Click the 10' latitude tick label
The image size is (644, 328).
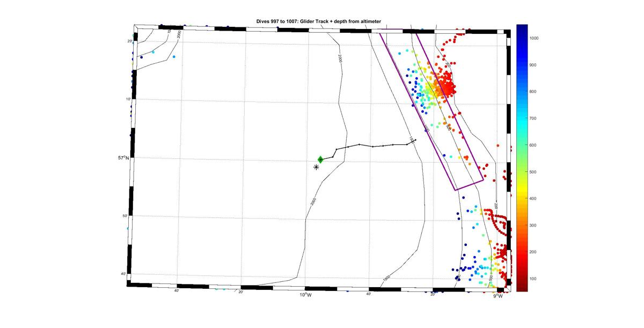pyautogui.click(x=129, y=99)
